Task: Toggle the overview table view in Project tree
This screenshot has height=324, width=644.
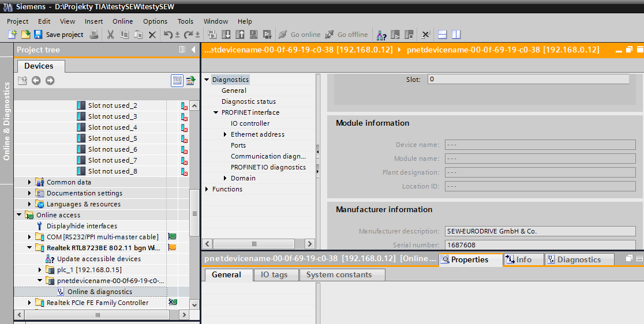Action: click(177, 80)
